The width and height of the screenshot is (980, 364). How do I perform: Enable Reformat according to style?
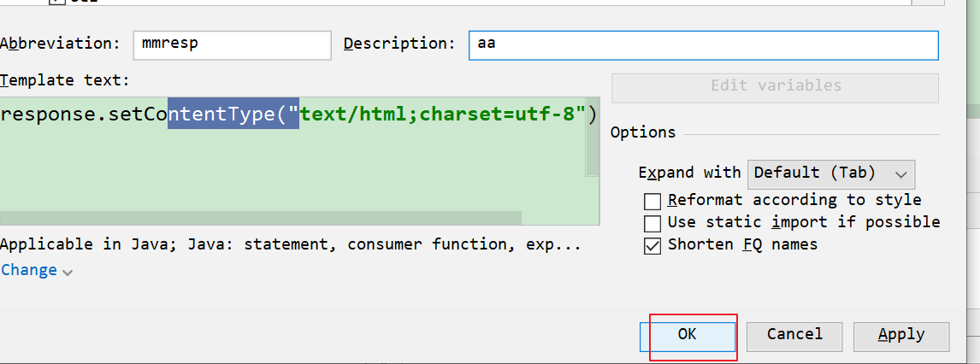[x=652, y=202]
